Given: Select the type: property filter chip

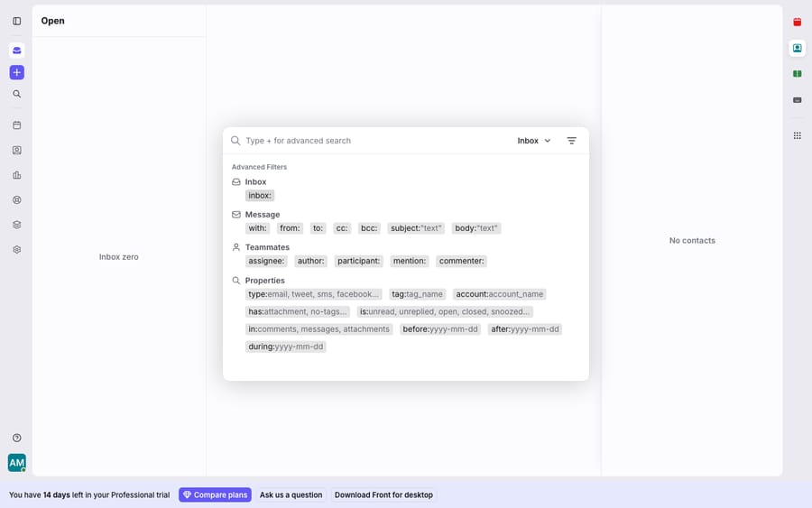Looking at the screenshot, I should click(313, 294).
